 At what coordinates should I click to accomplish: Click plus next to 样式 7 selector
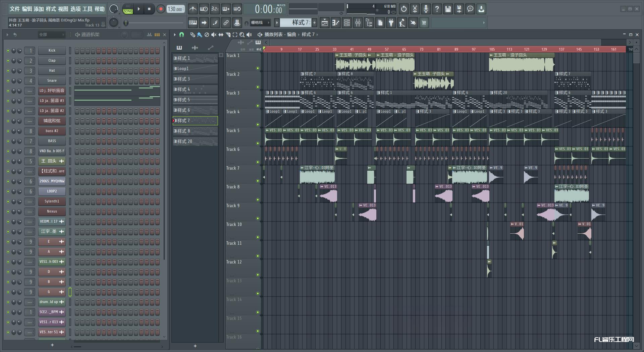click(315, 23)
